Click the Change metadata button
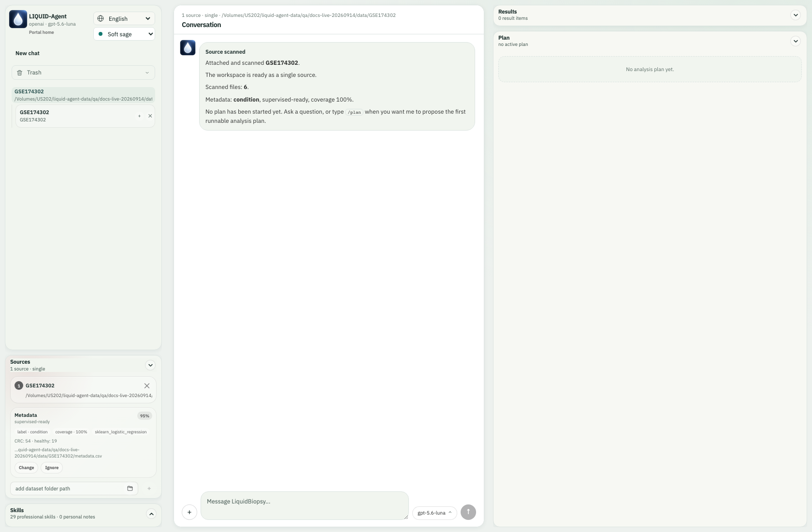This screenshot has width=812, height=532. (x=26, y=468)
